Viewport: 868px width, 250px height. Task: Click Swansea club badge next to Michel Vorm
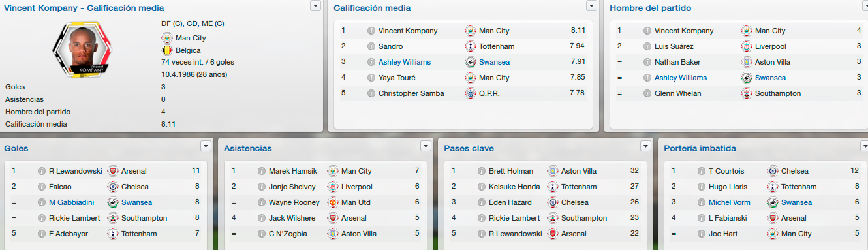click(x=772, y=202)
